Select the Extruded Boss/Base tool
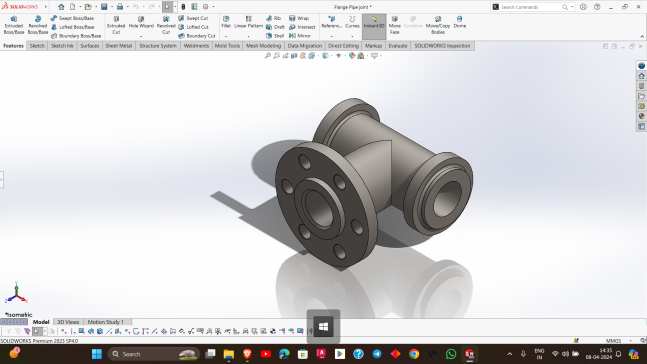Viewport: 647px width, 364px height. pyautogui.click(x=14, y=25)
